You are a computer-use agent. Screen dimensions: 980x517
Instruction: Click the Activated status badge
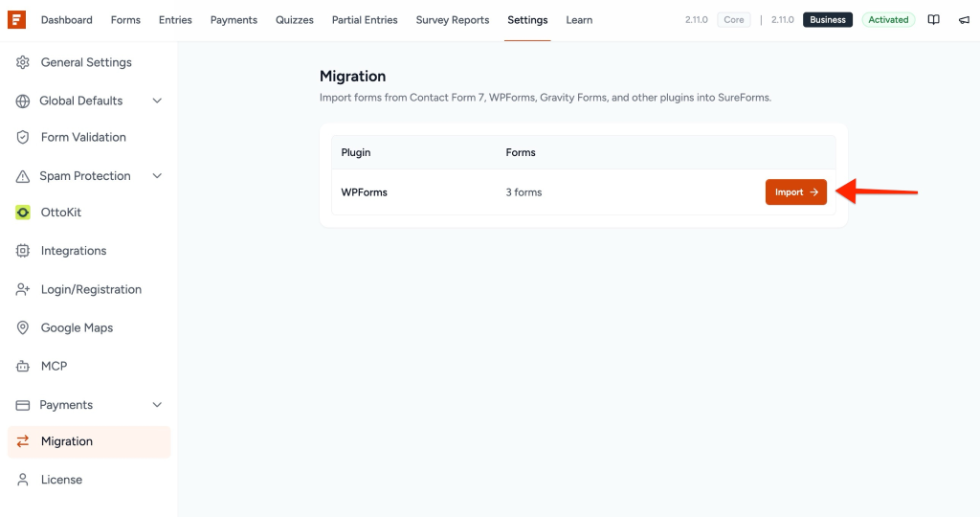(888, 20)
